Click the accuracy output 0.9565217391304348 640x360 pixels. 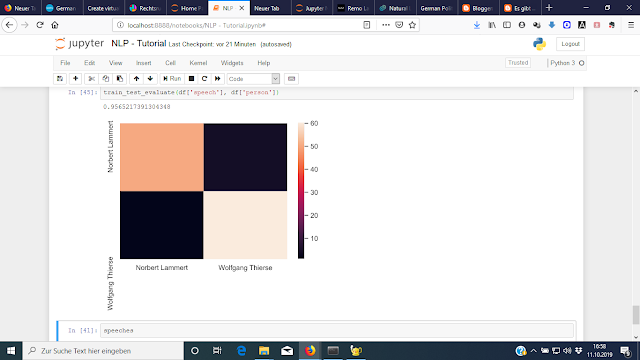tap(137, 107)
